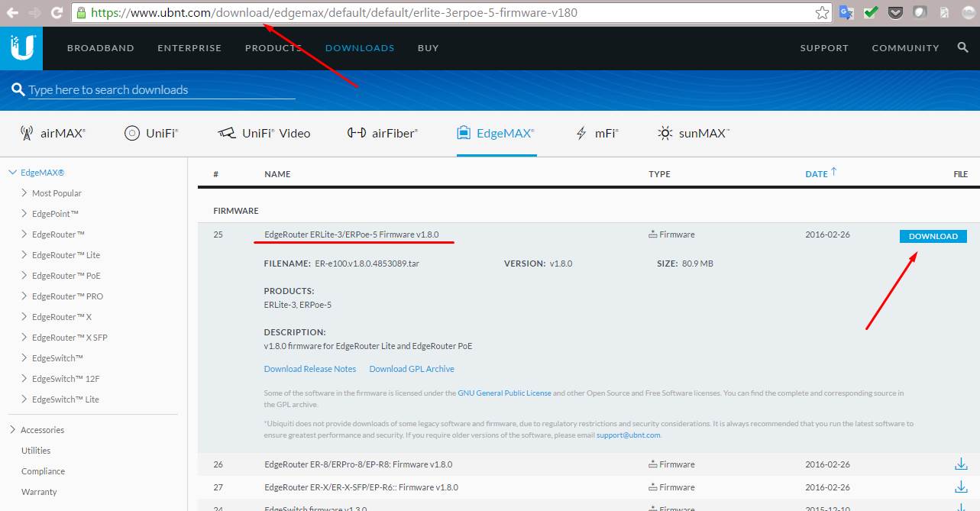The width and height of the screenshot is (980, 511).
Task: Click the Ubiquiti logo icon
Action: 21,48
